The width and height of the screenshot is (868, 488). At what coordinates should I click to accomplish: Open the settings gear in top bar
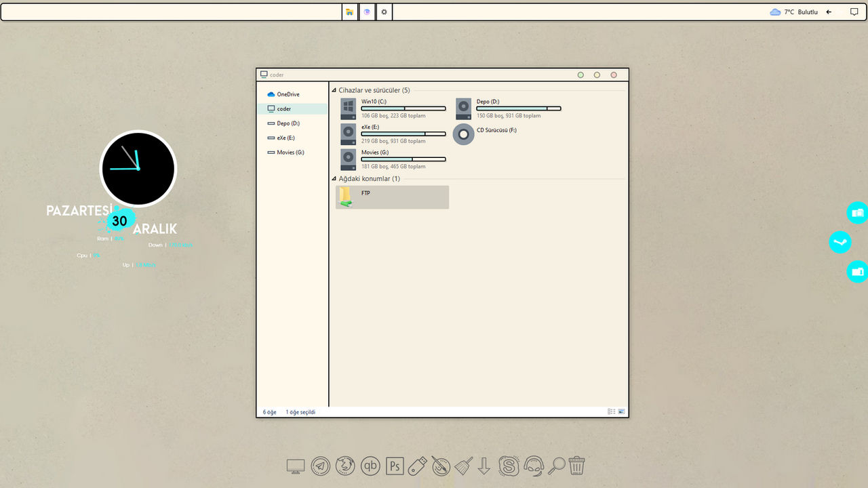pos(384,12)
